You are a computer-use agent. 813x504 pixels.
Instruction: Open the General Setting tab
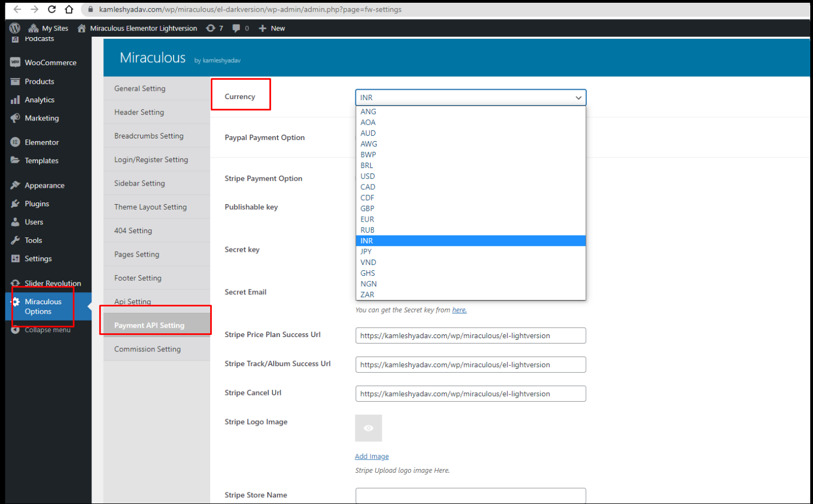[x=157, y=89]
